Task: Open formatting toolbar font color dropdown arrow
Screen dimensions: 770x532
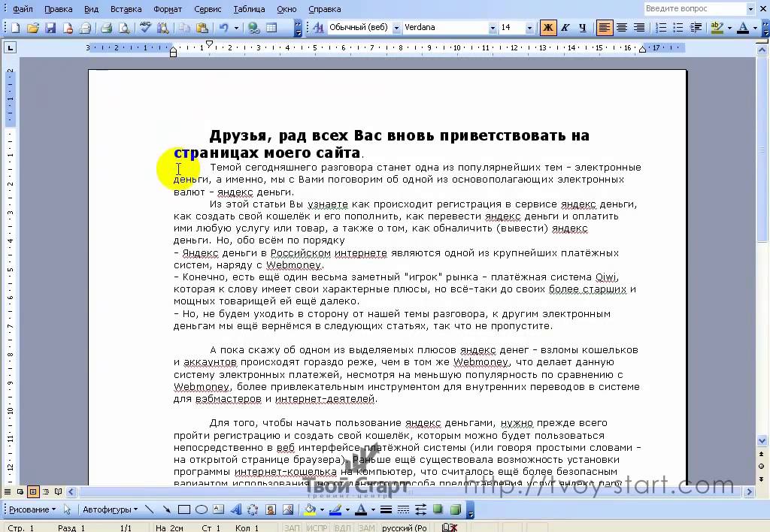Action: coord(755,28)
